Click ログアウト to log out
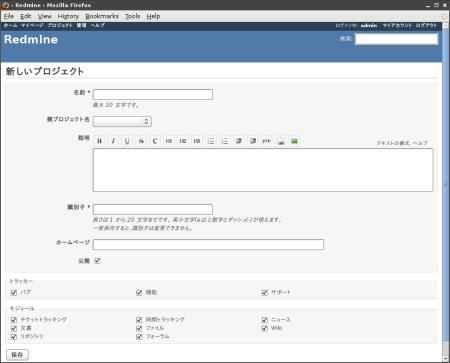The width and height of the screenshot is (450, 363). point(426,25)
